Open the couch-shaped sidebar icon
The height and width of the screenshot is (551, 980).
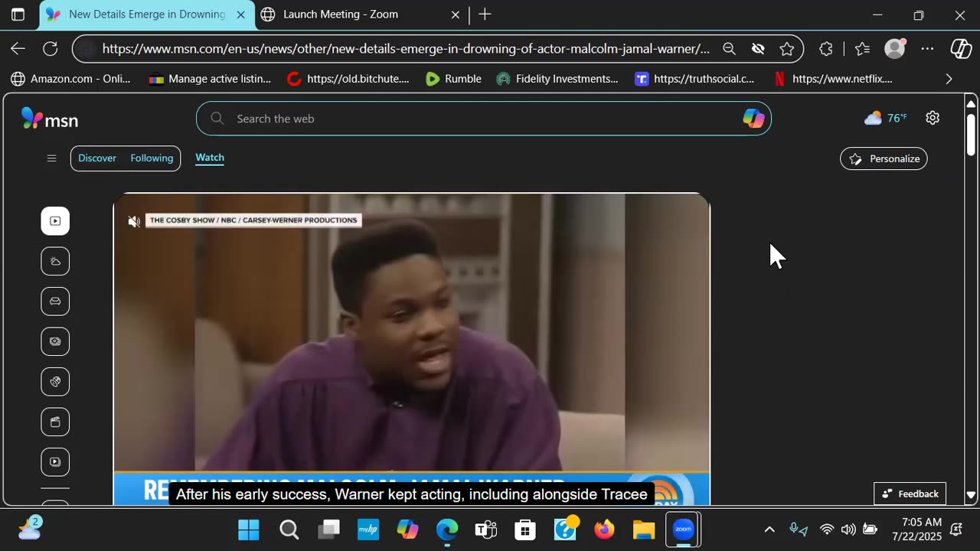[x=55, y=302]
